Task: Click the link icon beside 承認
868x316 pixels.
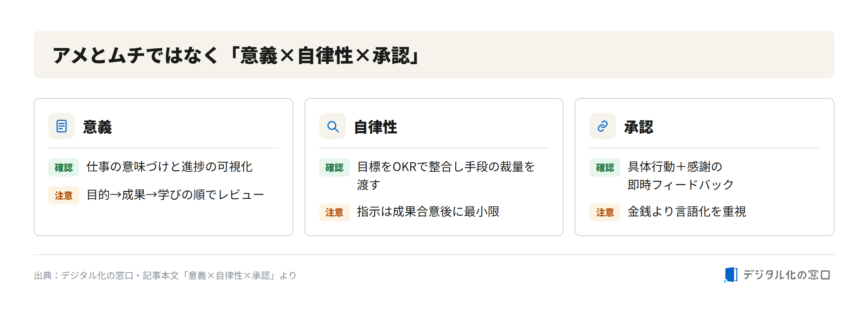Action: tap(603, 126)
